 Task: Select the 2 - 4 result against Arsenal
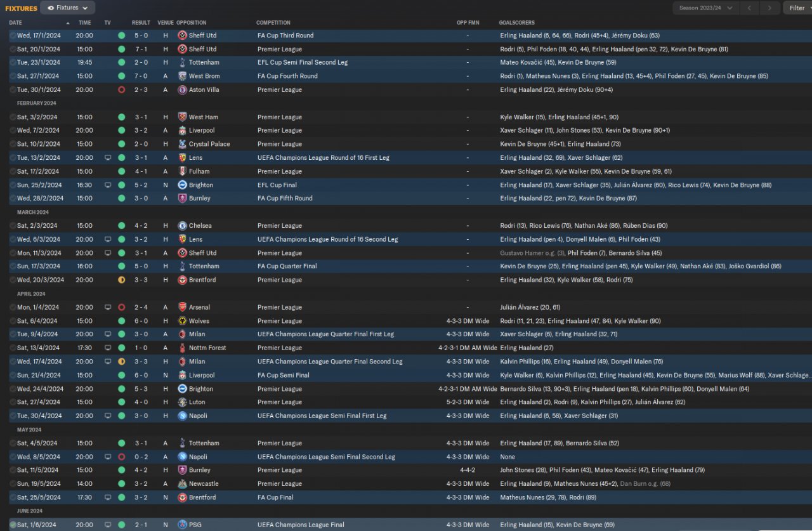pos(141,307)
